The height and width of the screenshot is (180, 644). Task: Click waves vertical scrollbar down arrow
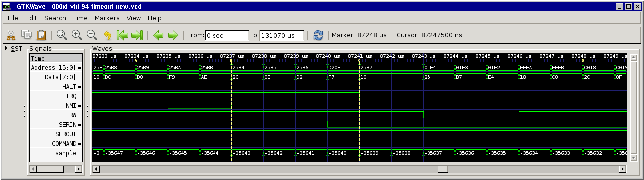point(633,157)
